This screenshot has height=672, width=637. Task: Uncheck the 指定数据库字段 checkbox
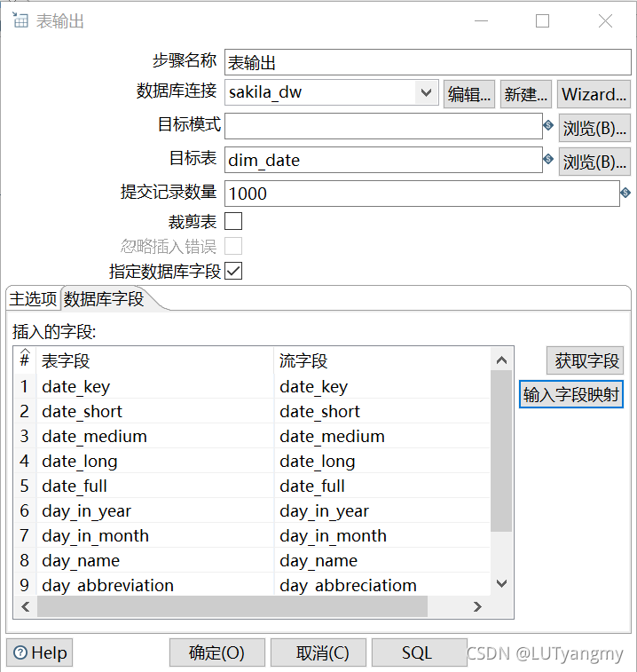pyautogui.click(x=233, y=271)
